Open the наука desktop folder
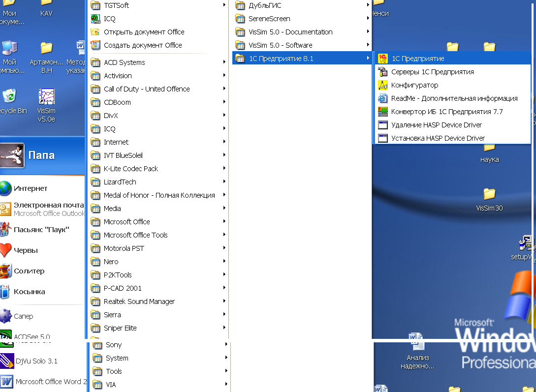 coord(490,153)
